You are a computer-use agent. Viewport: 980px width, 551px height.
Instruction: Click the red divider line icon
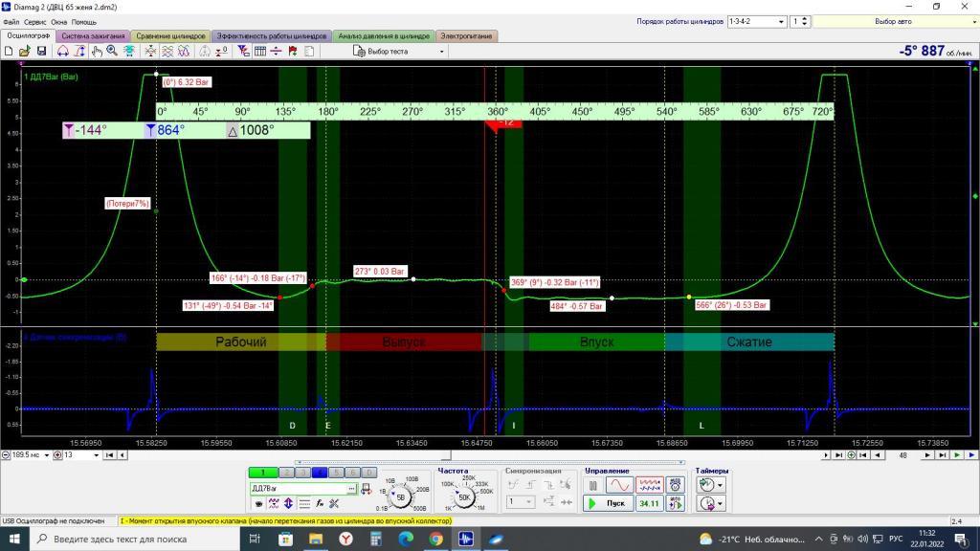pos(276,52)
